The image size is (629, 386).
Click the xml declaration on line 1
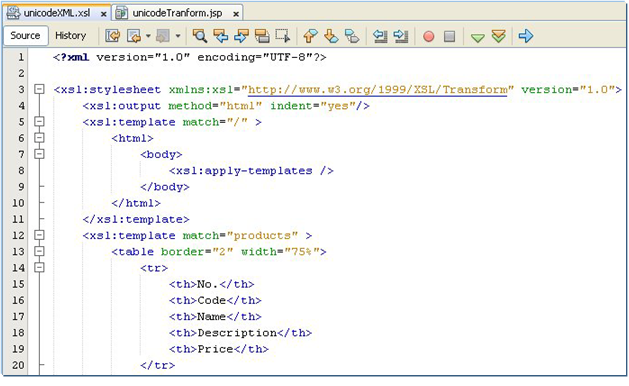[190, 57]
